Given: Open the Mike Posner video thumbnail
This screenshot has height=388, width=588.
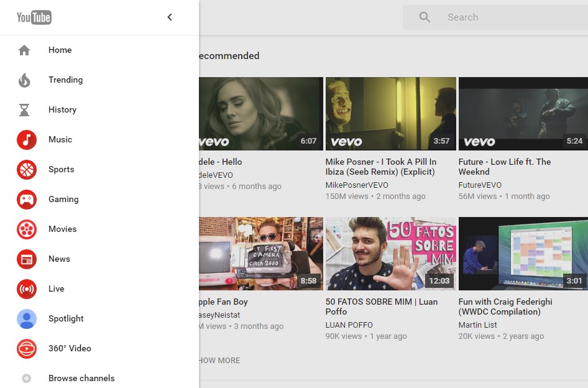Looking at the screenshot, I should [391, 114].
